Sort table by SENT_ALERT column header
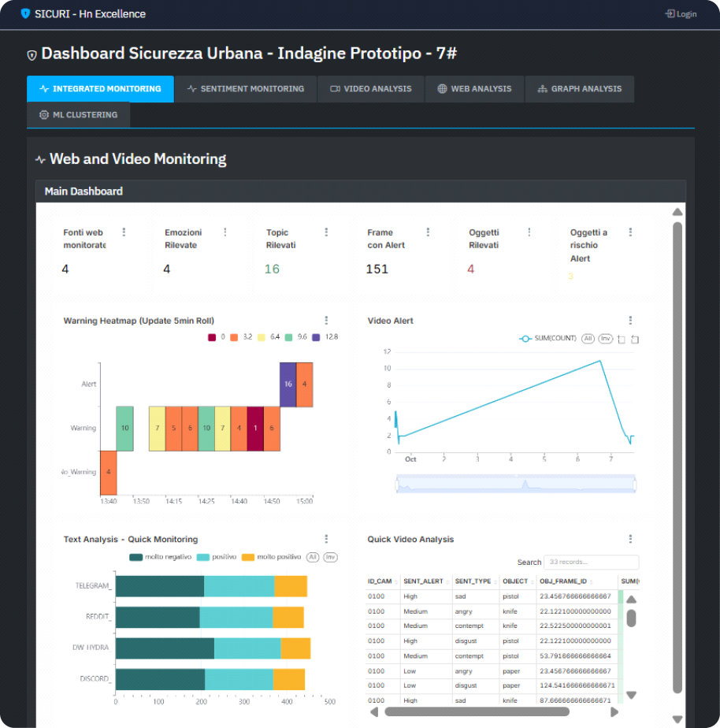The image size is (720, 728). (425, 581)
